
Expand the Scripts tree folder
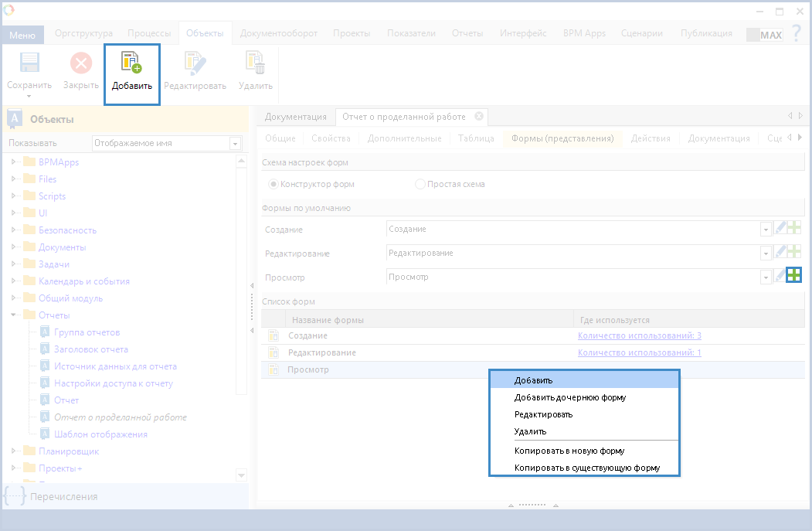click(13, 196)
